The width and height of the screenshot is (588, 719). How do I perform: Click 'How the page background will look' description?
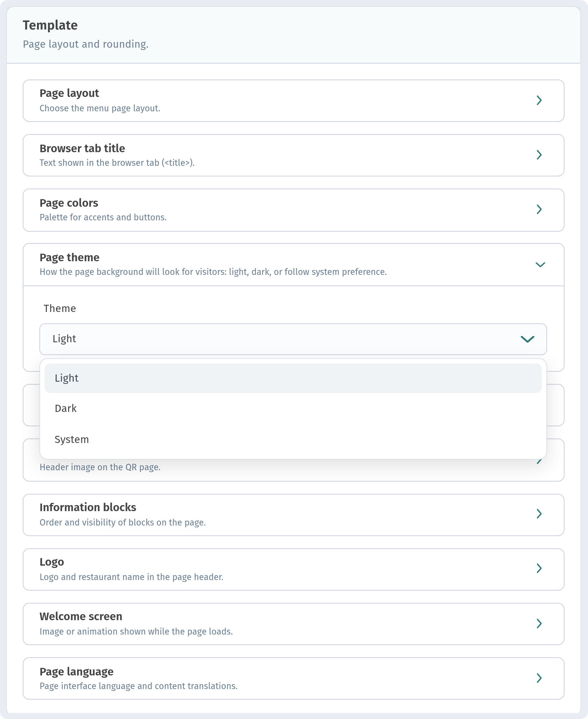(x=213, y=272)
